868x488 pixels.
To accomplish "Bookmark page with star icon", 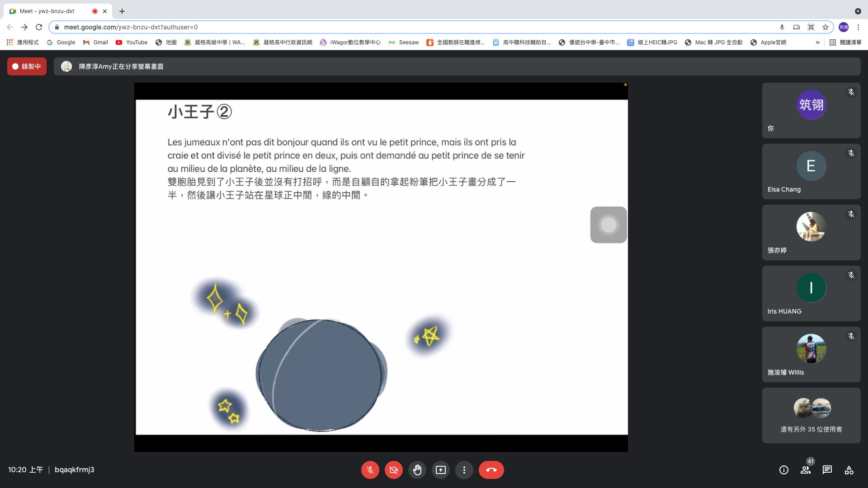I will 826,27.
